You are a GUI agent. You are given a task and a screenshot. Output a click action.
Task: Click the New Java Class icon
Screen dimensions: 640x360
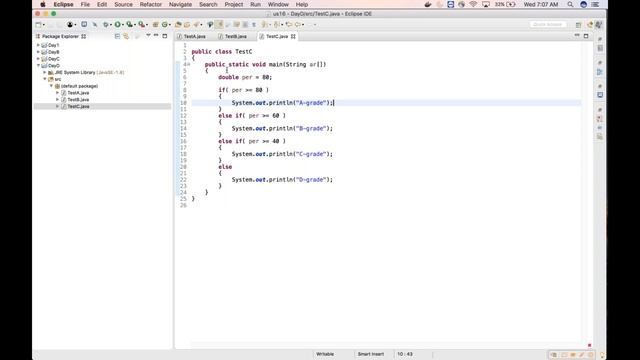coord(164,24)
